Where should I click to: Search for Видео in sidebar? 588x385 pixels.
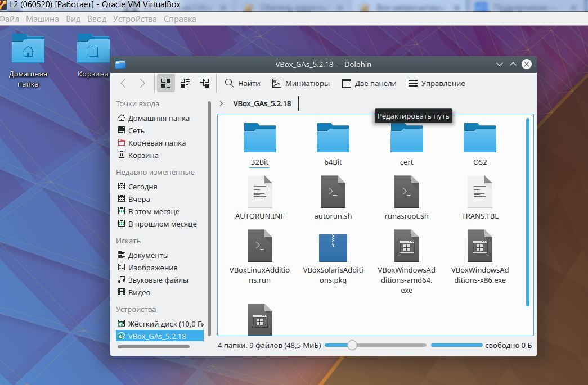click(134, 292)
